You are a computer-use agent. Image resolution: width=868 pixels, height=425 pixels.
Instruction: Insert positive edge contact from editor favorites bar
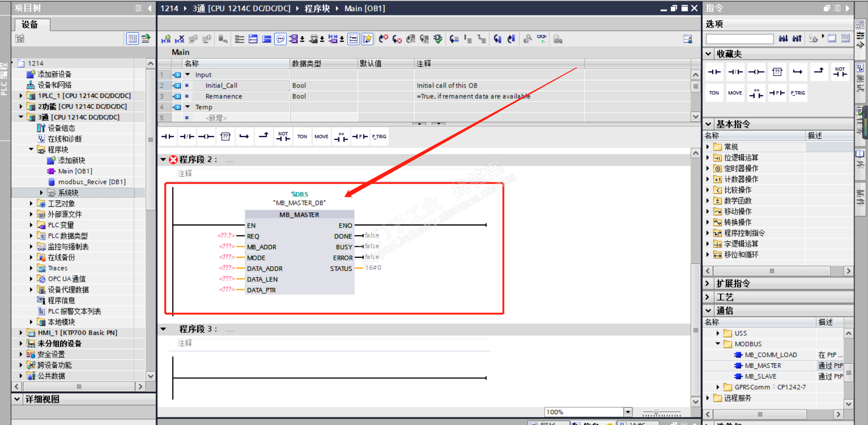[x=360, y=137]
